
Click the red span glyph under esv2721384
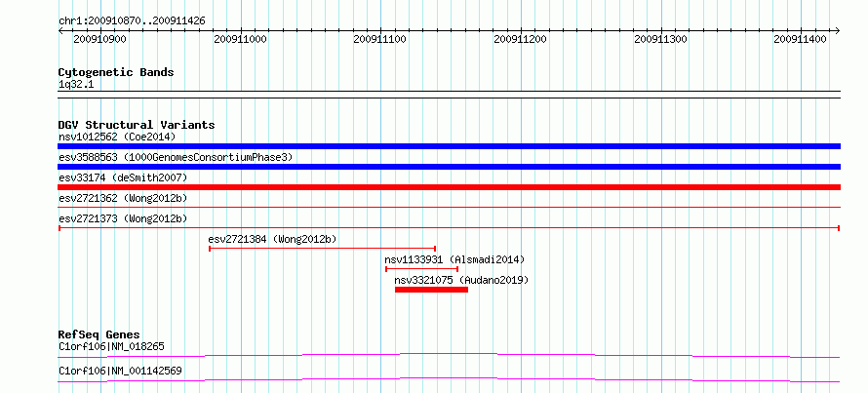point(322,249)
